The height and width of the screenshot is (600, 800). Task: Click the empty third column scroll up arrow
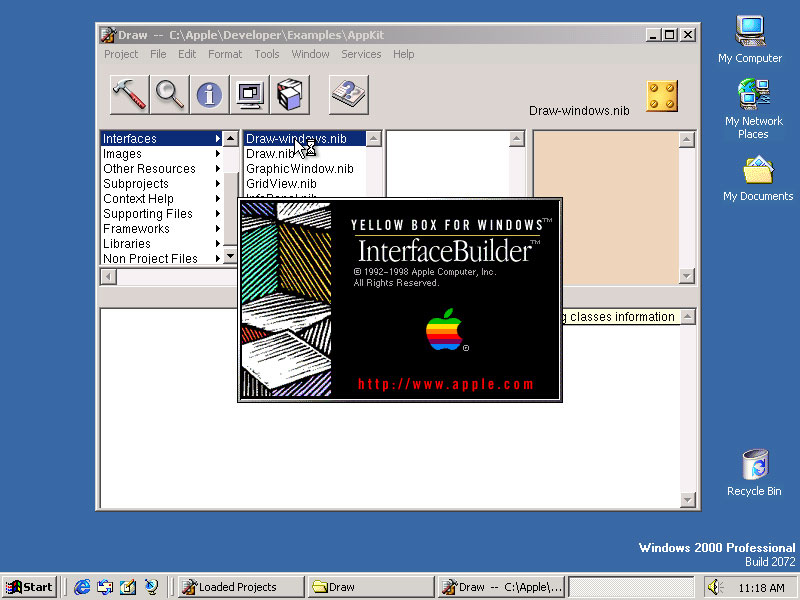click(517, 139)
